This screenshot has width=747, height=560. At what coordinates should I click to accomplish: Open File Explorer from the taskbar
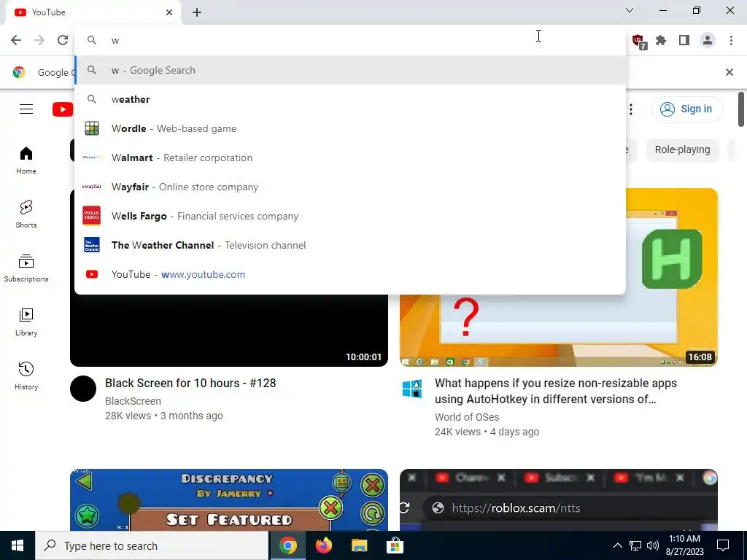point(359,545)
